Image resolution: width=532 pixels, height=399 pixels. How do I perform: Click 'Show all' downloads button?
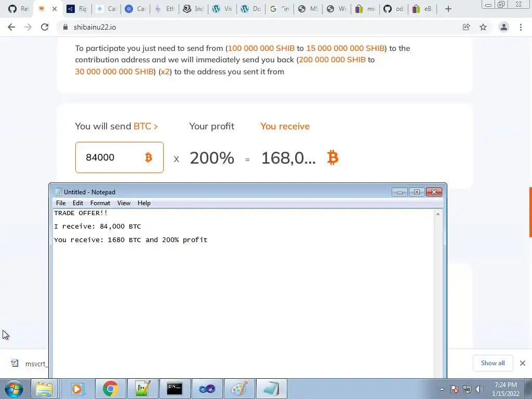pos(493,363)
